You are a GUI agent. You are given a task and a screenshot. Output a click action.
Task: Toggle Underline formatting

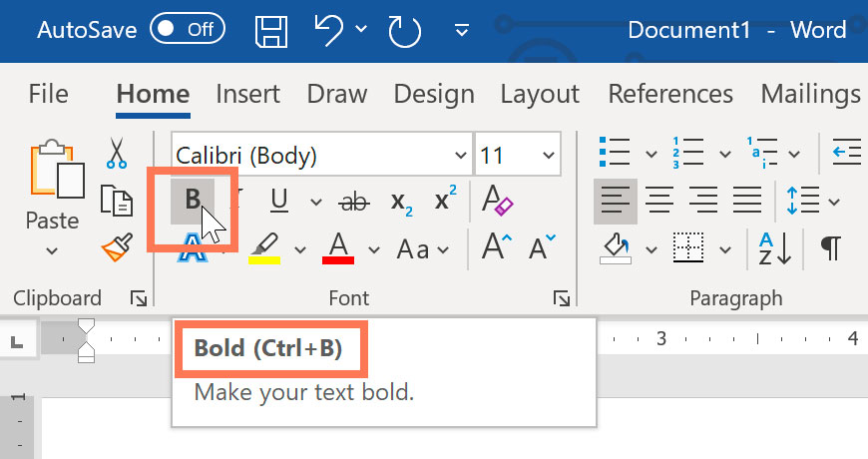[279, 200]
